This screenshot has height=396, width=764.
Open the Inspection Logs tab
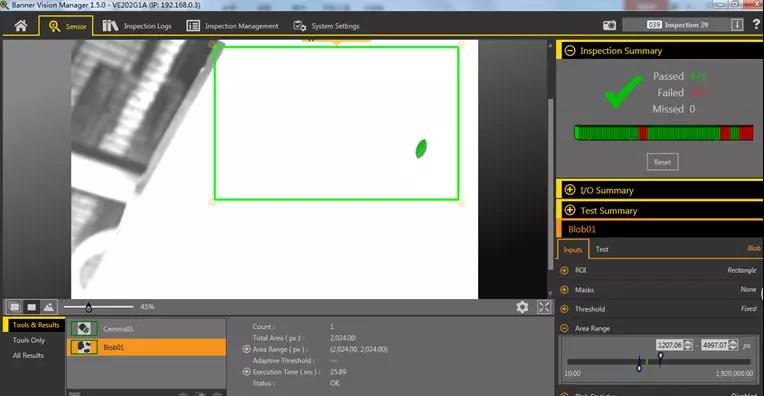pyautogui.click(x=137, y=26)
